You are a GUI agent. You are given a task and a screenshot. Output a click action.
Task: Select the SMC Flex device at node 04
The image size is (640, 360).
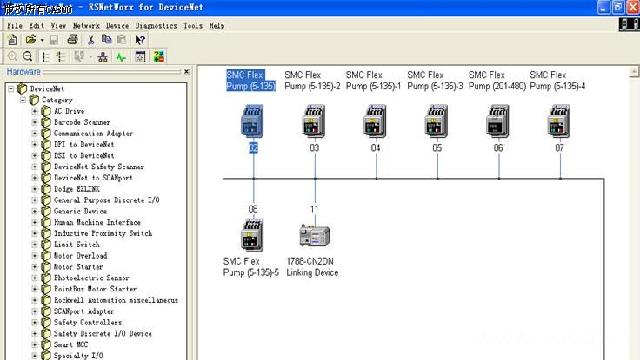(375, 121)
